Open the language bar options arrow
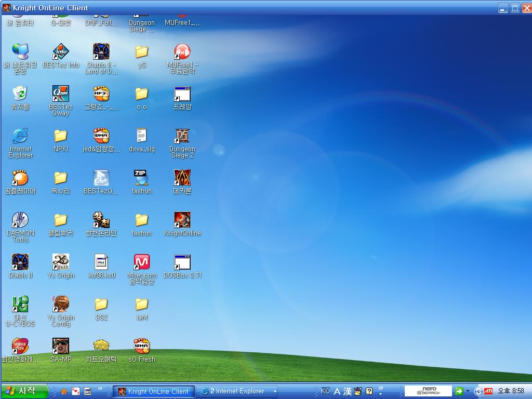Screen dimensions: 532x399 tap(381, 394)
